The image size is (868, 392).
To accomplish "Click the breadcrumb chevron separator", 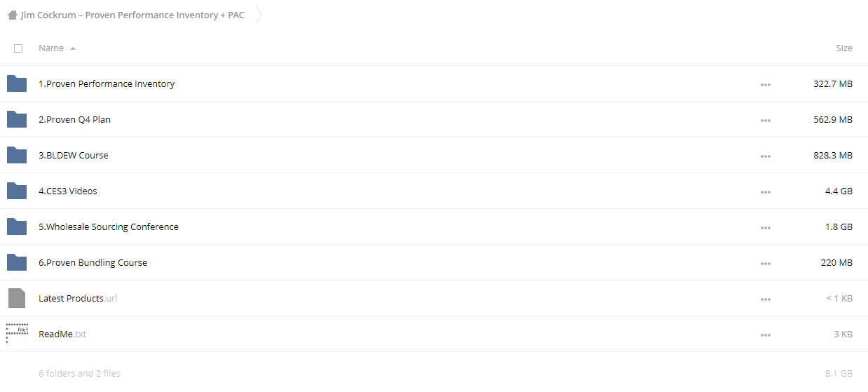I will tap(258, 15).
